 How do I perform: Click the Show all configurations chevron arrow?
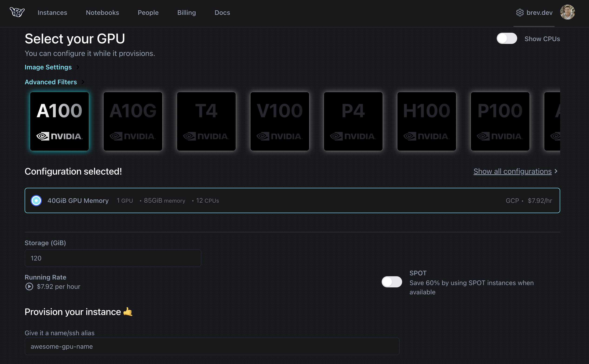click(x=556, y=171)
